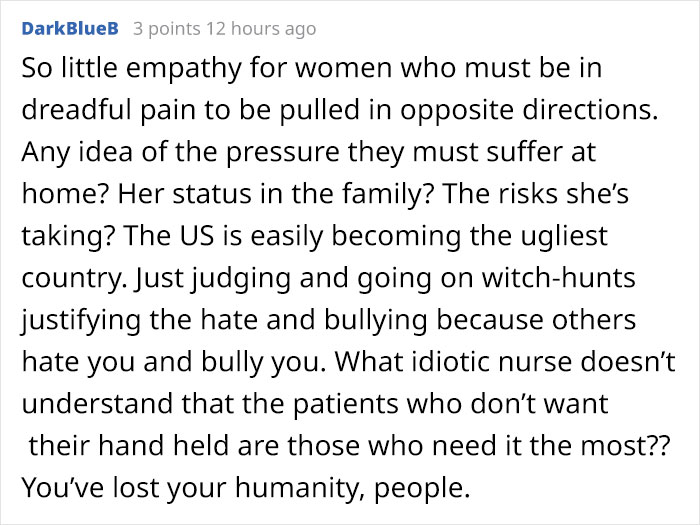Open the DarkBlueB user profile link

(x=70, y=29)
